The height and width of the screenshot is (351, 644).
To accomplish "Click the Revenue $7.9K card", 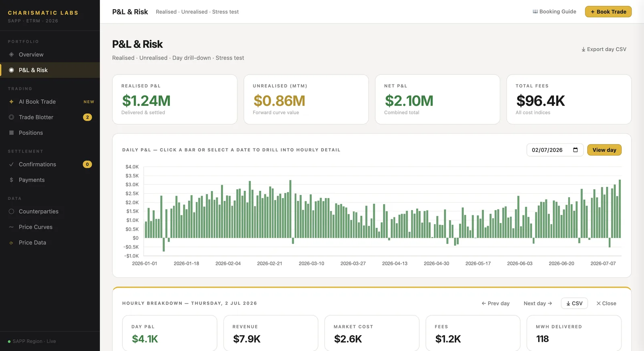I will click(x=271, y=333).
